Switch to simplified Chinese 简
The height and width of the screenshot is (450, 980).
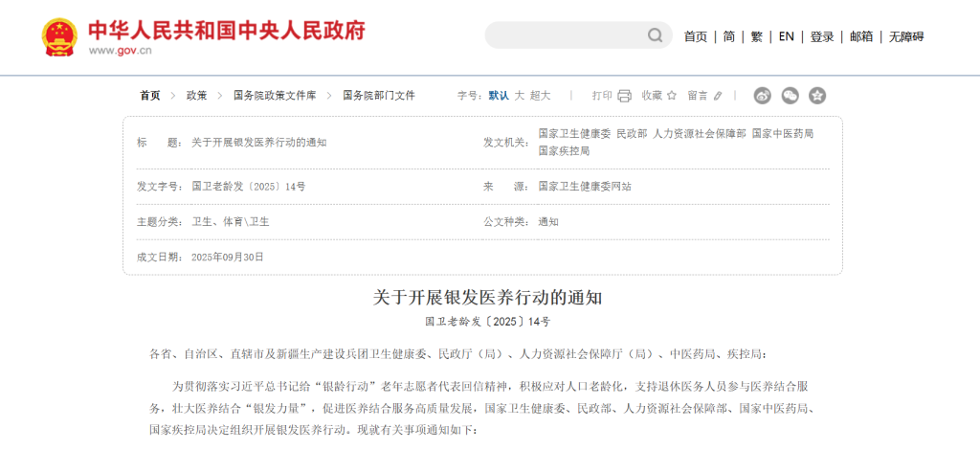point(729,36)
